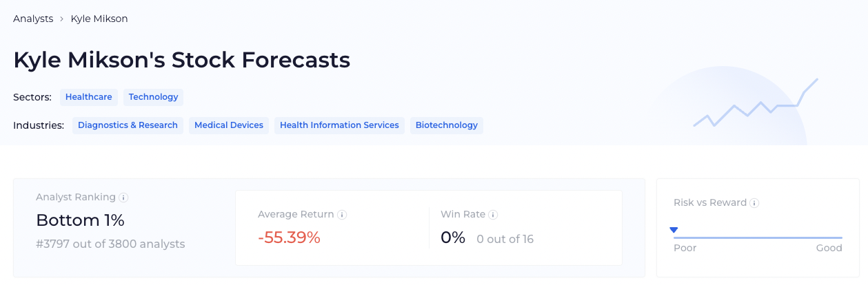
Task: Select Kyle Mikson breadcrumb item
Action: click(99, 19)
